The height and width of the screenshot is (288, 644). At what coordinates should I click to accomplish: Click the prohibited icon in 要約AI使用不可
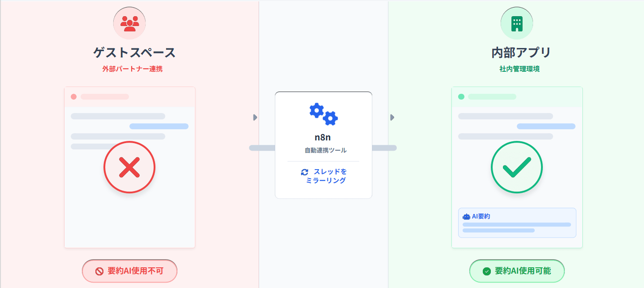99,271
